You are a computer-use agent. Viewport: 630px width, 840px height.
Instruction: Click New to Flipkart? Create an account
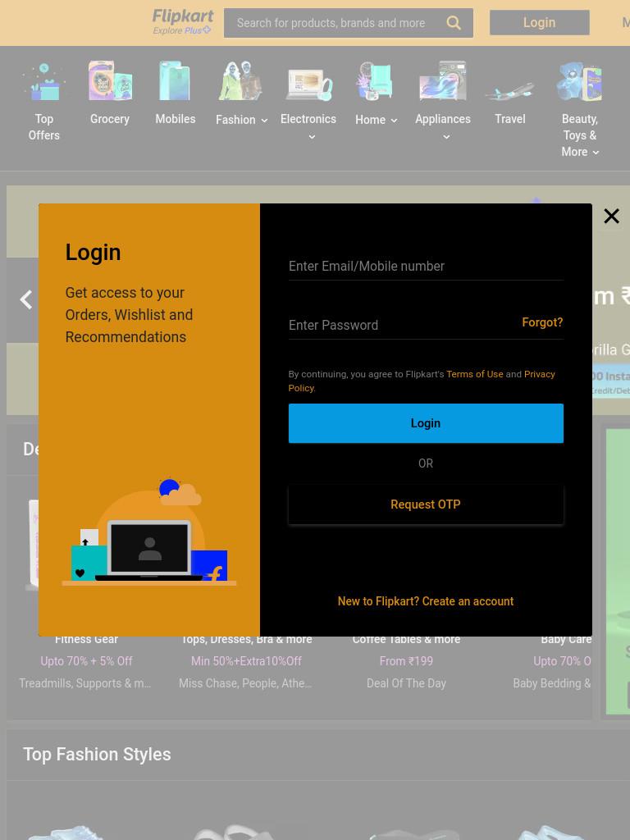[x=426, y=601]
